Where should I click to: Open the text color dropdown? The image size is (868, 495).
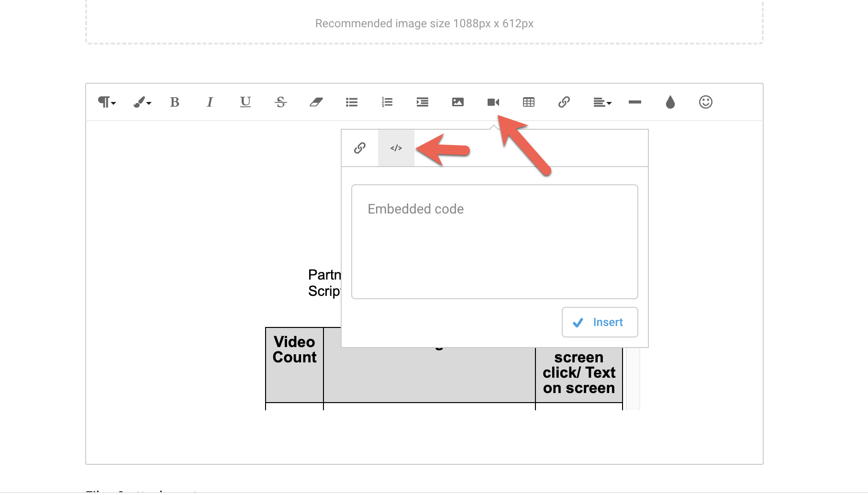click(141, 102)
